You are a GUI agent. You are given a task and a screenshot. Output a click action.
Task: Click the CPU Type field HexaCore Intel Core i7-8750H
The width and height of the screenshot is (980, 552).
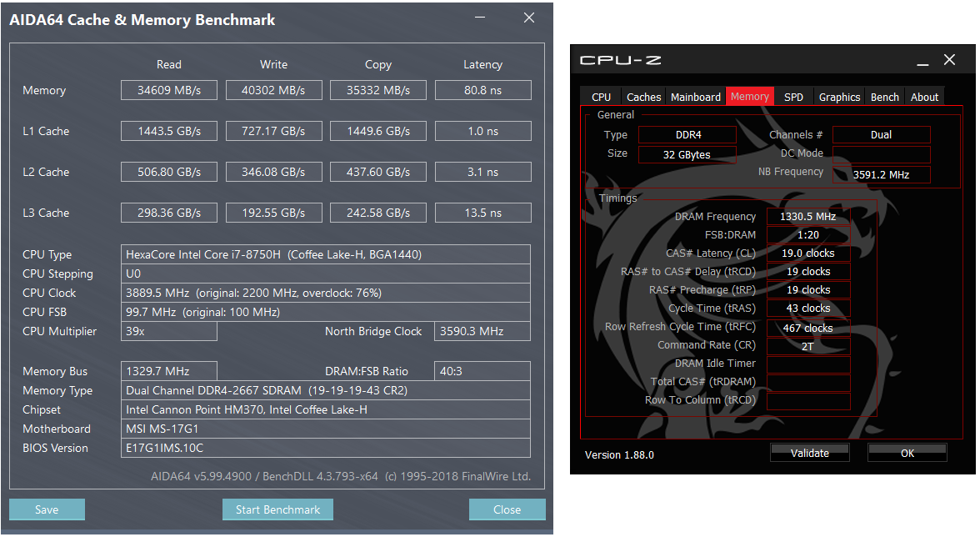326,254
